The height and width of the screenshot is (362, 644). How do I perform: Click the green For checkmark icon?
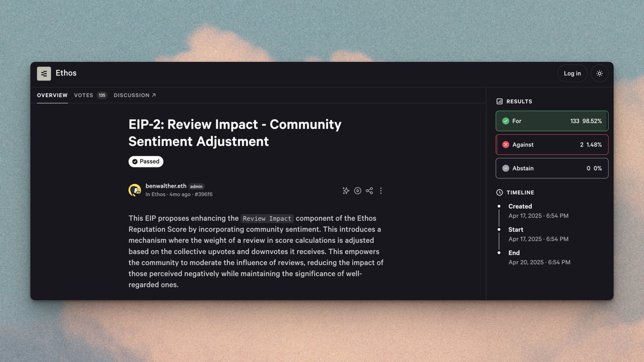tap(506, 121)
